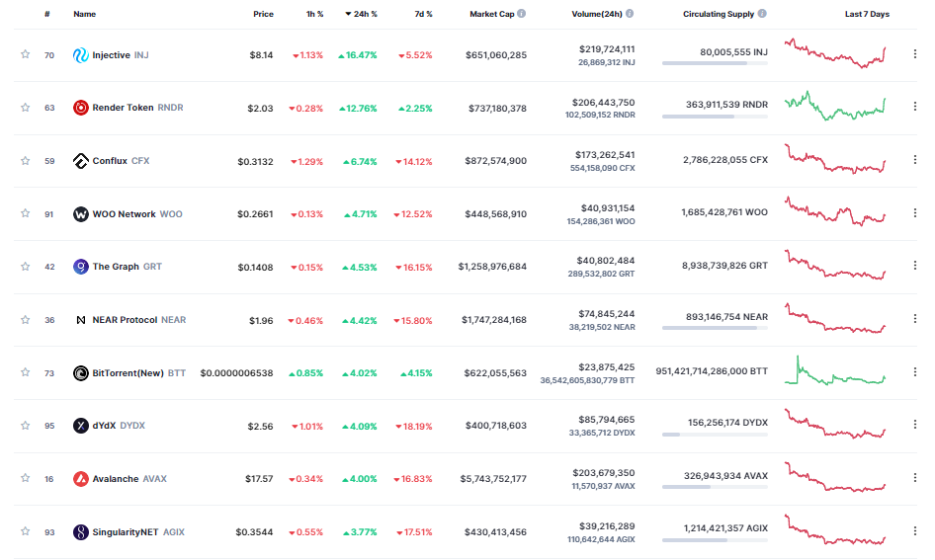Sort table by Price column header
This screenshot has width=935, height=560.
coord(263,14)
